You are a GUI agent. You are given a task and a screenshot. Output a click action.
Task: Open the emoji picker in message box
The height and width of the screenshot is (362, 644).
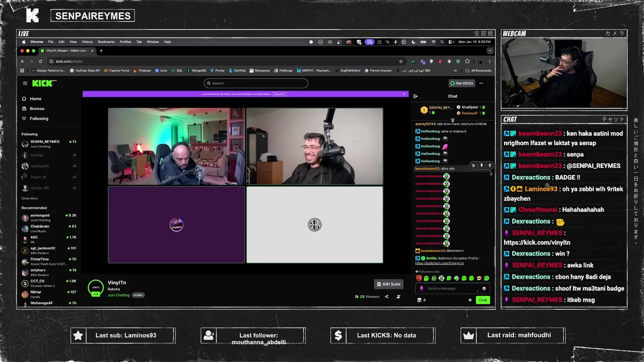point(484,289)
